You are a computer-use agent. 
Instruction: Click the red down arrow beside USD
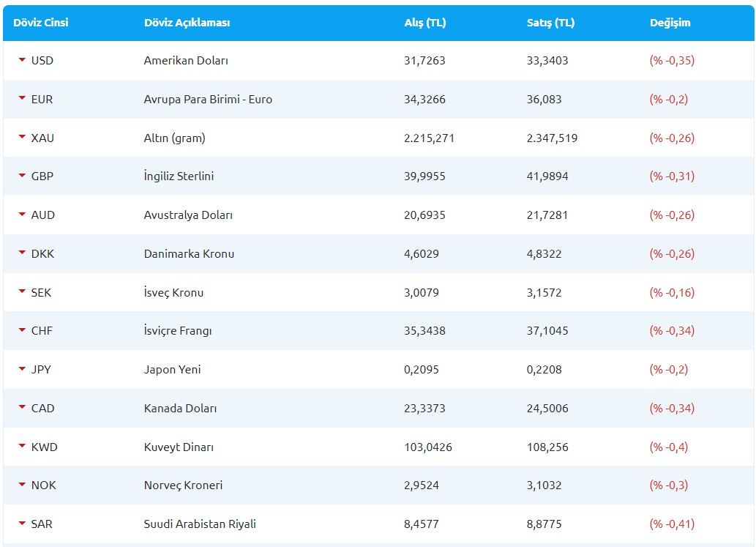click(22, 60)
